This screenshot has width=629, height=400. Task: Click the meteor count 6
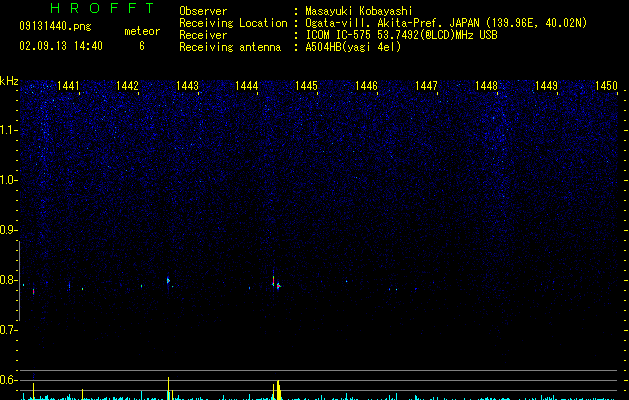[142, 46]
